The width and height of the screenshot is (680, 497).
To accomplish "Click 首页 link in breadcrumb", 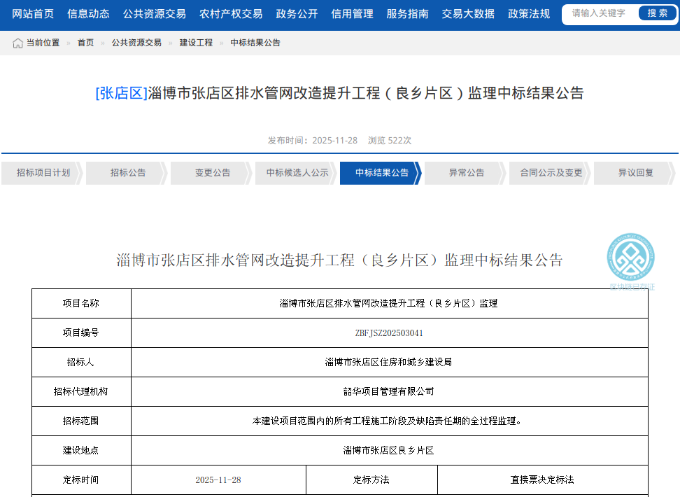I will tap(85, 43).
